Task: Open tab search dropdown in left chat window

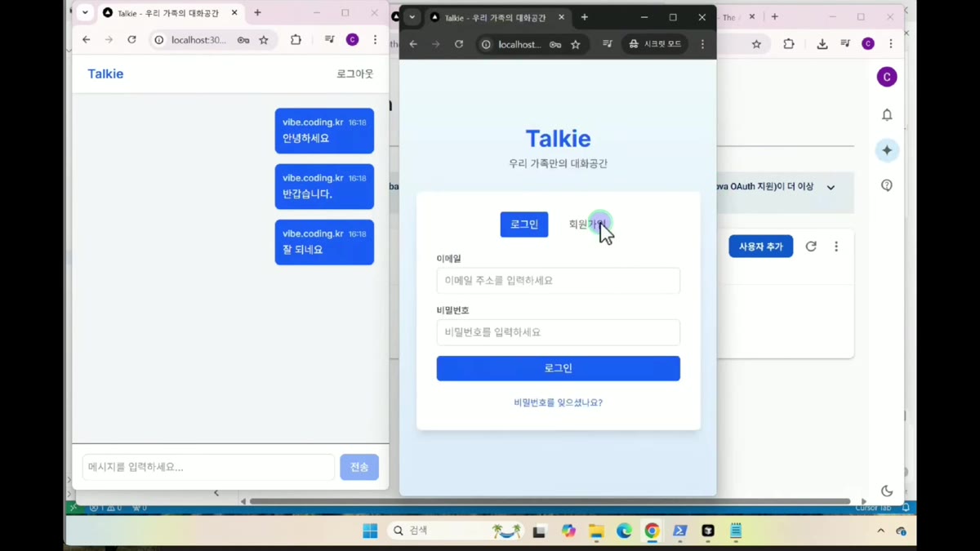Action: tap(85, 13)
